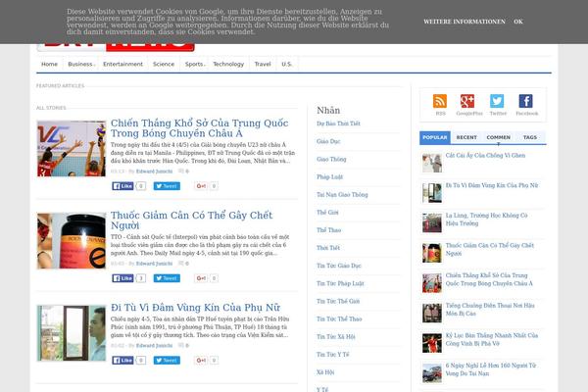Open the Tin Tức Thế Giới label

[x=338, y=301]
